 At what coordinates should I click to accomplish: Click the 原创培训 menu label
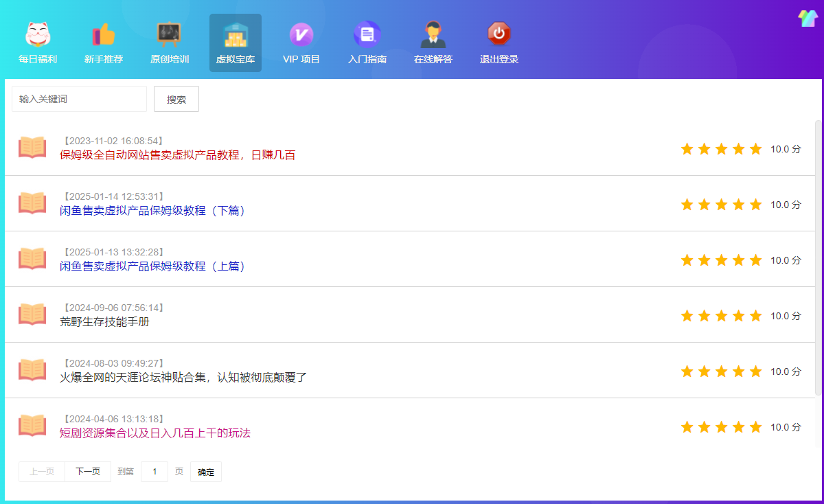170,60
